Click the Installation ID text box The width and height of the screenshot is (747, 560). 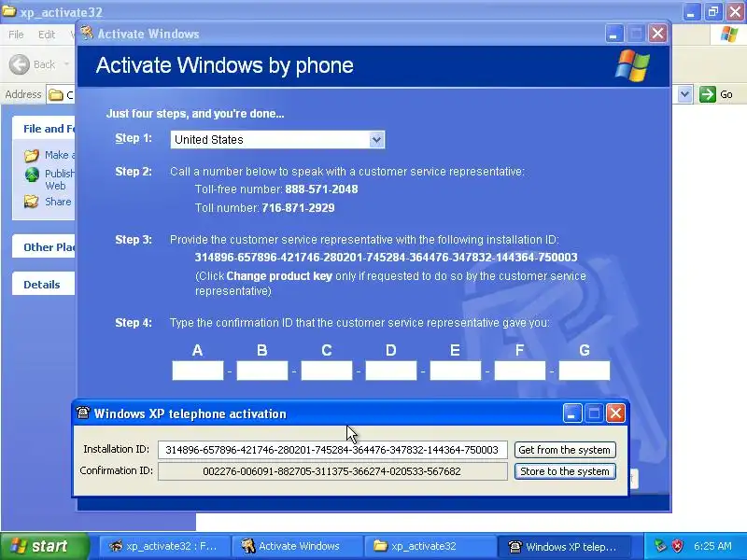pyautogui.click(x=332, y=450)
